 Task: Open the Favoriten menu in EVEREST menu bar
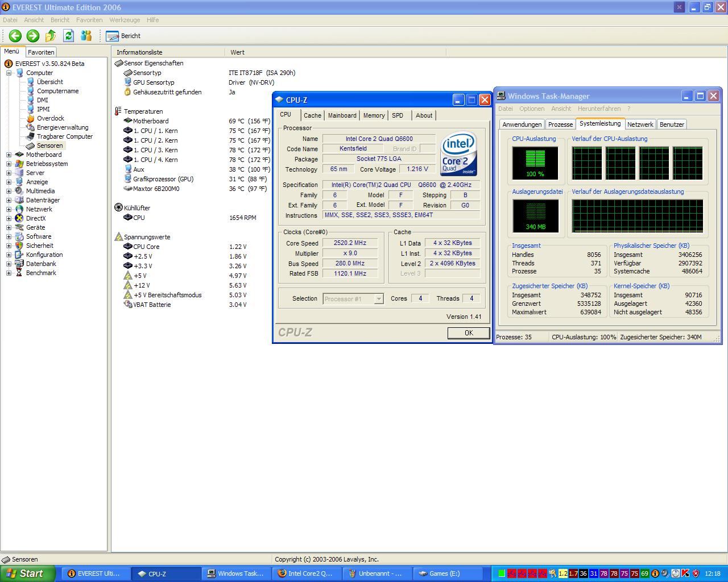[89, 20]
